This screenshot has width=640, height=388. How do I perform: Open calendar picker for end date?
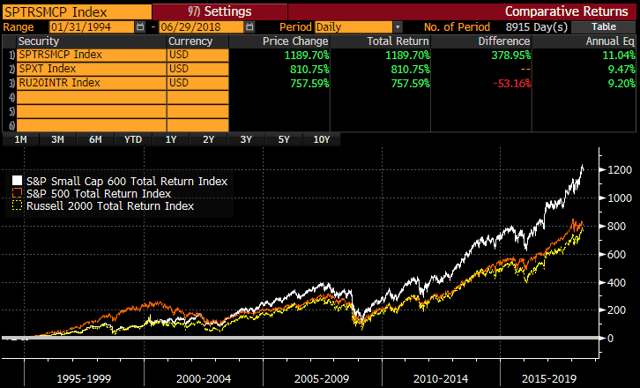click(x=249, y=27)
